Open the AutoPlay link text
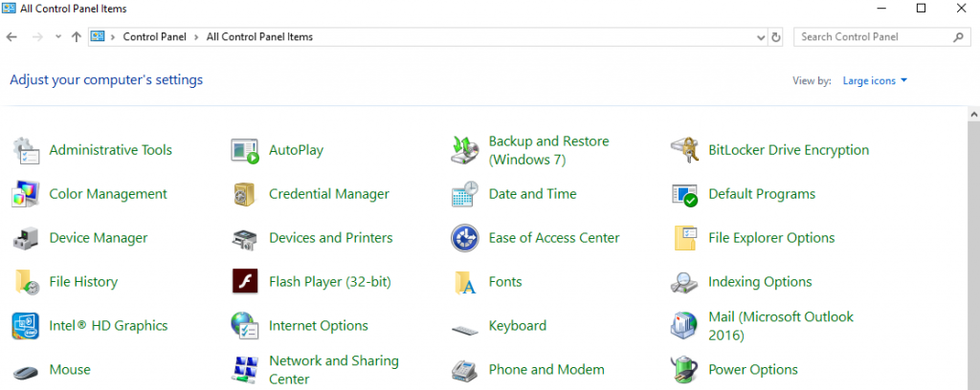The width and height of the screenshot is (980, 390). 297,150
